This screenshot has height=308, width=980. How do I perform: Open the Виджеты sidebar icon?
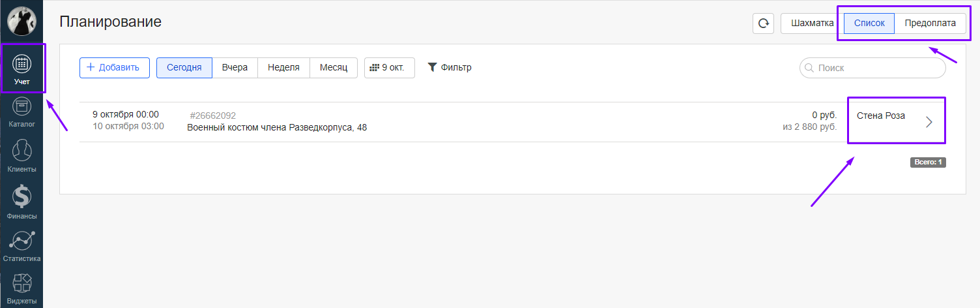coord(22,285)
